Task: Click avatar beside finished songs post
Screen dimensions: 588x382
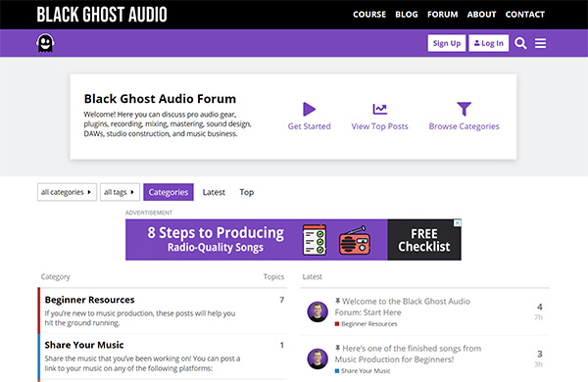Action: click(x=318, y=358)
